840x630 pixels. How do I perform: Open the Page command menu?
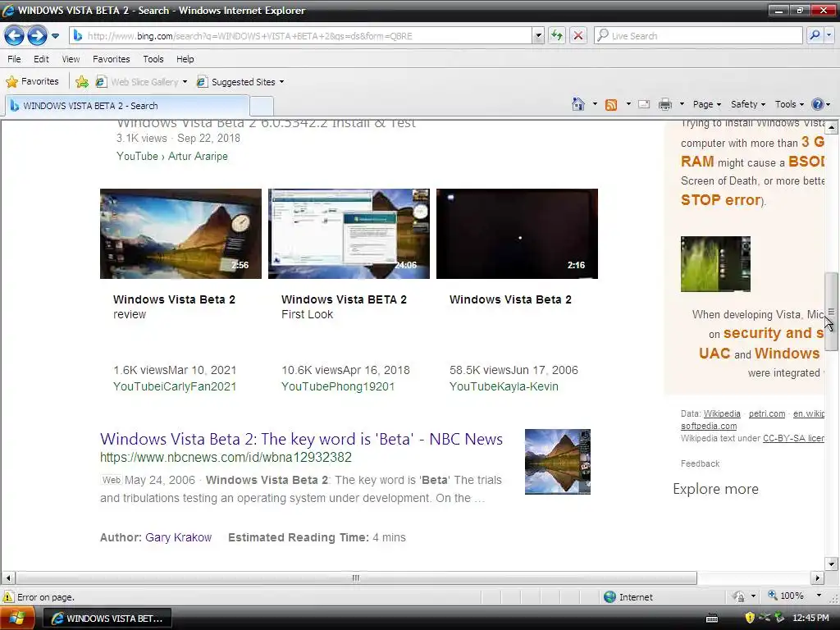(707, 104)
